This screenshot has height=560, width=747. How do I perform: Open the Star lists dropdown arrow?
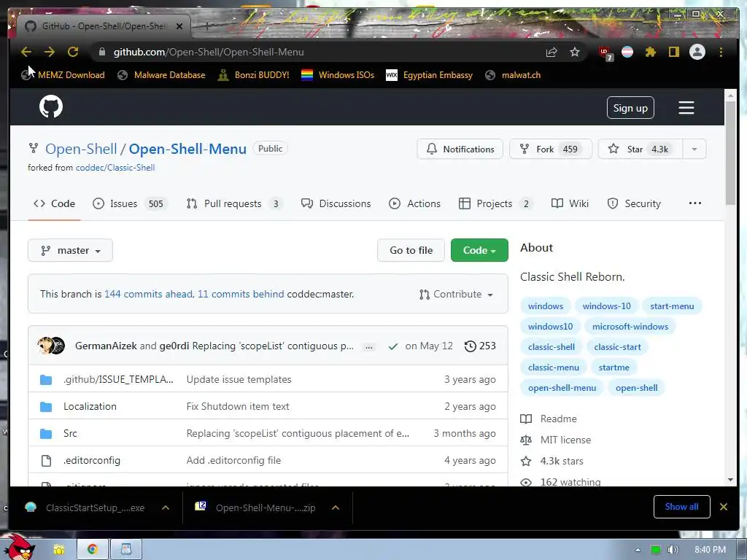(x=694, y=149)
